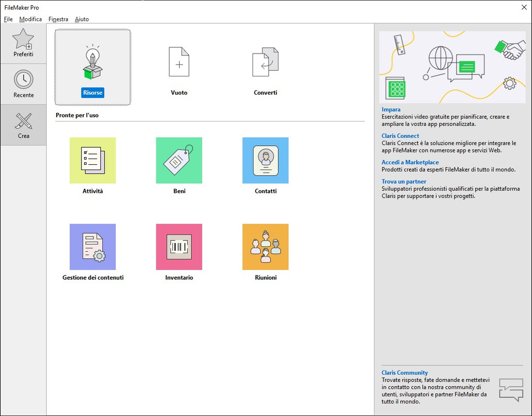This screenshot has height=416, width=532.
Task: Visit the Claris Community link
Action: [404, 372]
